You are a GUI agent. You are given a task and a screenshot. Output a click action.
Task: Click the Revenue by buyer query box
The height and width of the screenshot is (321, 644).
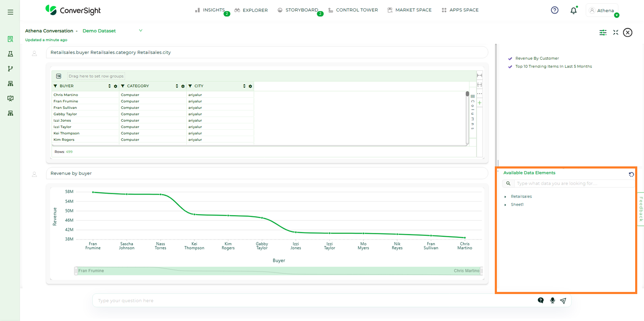(267, 173)
